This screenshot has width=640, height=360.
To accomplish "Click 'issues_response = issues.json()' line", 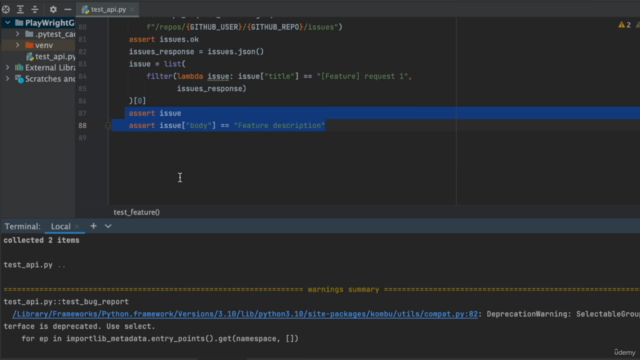I will (x=196, y=51).
